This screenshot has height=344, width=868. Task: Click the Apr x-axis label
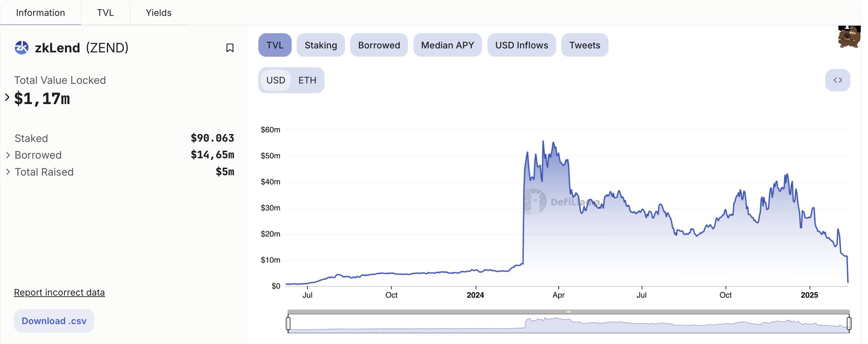[558, 295]
